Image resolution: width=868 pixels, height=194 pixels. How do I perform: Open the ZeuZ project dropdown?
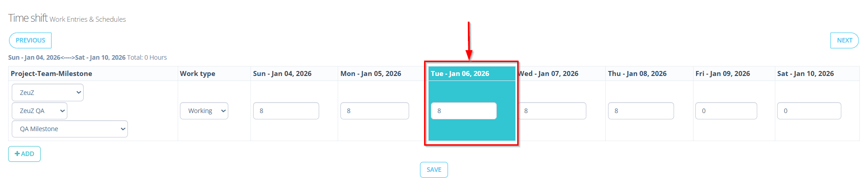(x=47, y=93)
